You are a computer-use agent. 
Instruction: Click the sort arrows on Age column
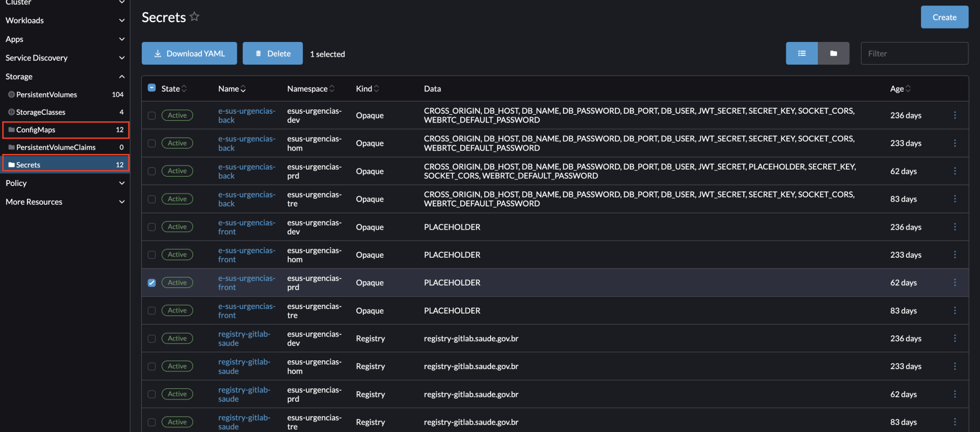[908, 89]
